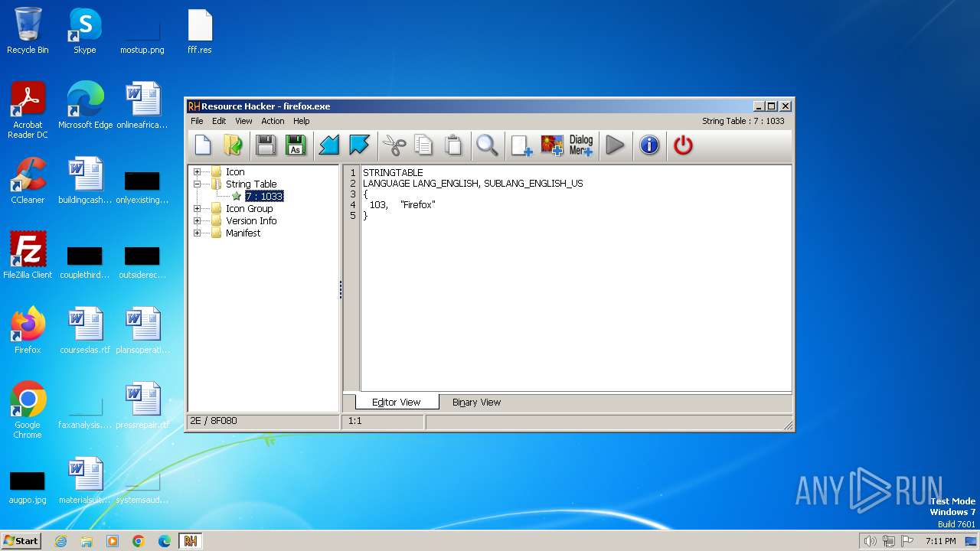Click the New blank file icon
The width and height of the screenshot is (980, 551).
tap(203, 145)
